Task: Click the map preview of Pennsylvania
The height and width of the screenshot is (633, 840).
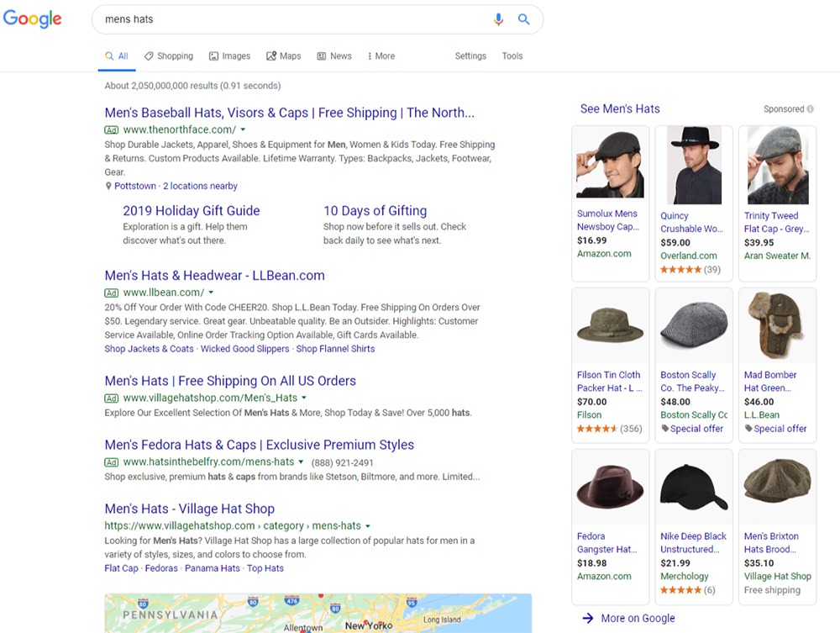Action: click(318, 613)
